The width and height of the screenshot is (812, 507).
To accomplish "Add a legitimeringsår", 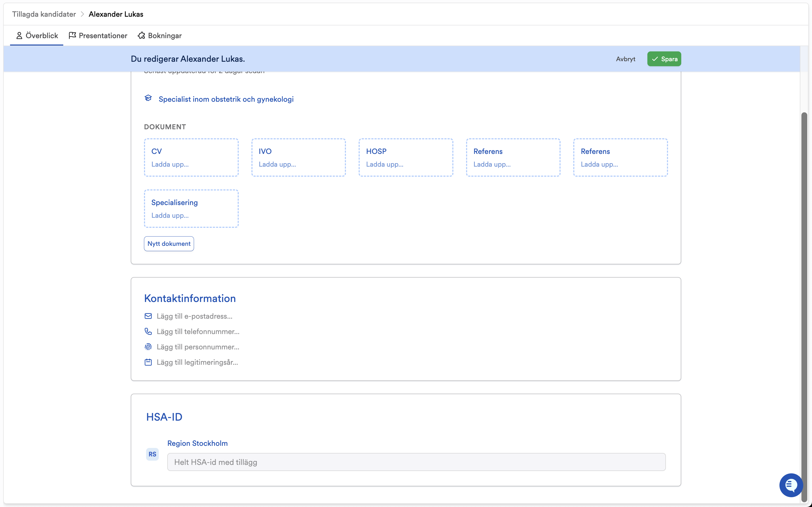I will [x=197, y=362].
